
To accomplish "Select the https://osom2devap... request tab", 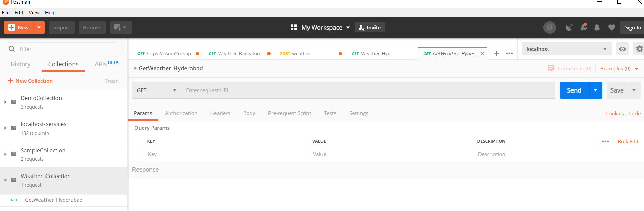I will [167, 54].
